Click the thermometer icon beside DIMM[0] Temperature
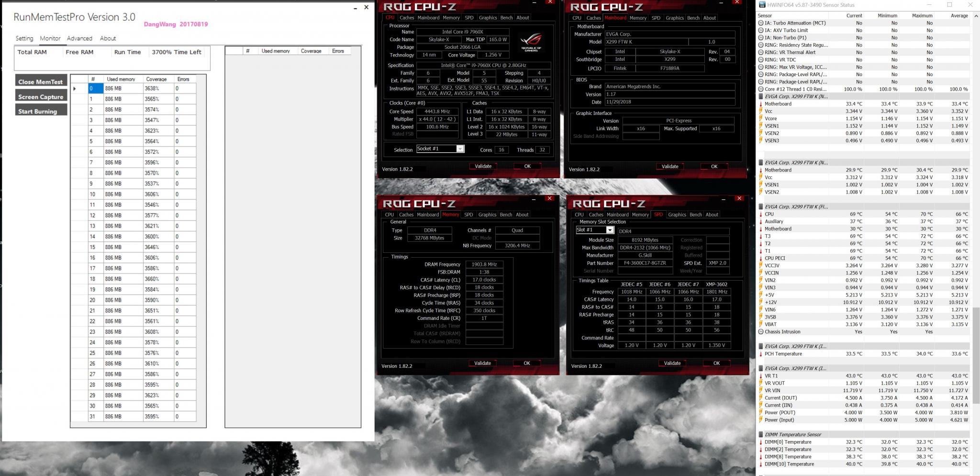Image resolution: width=980 pixels, height=476 pixels. pos(761,442)
